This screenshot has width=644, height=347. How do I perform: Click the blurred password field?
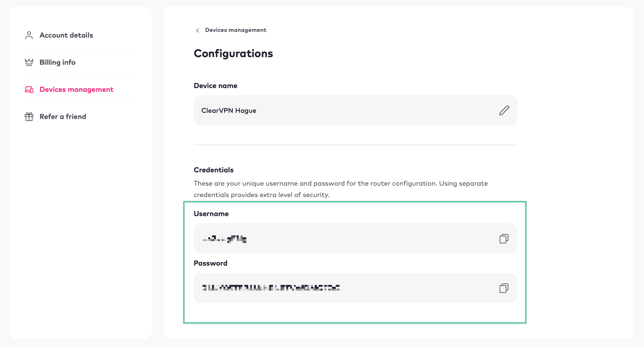pyautogui.click(x=355, y=288)
